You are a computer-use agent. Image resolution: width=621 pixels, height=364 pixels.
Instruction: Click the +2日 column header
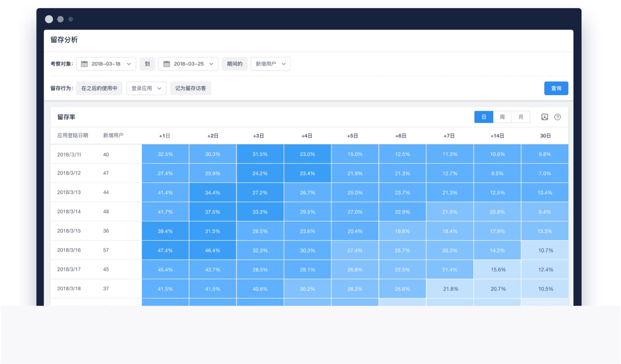click(213, 136)
